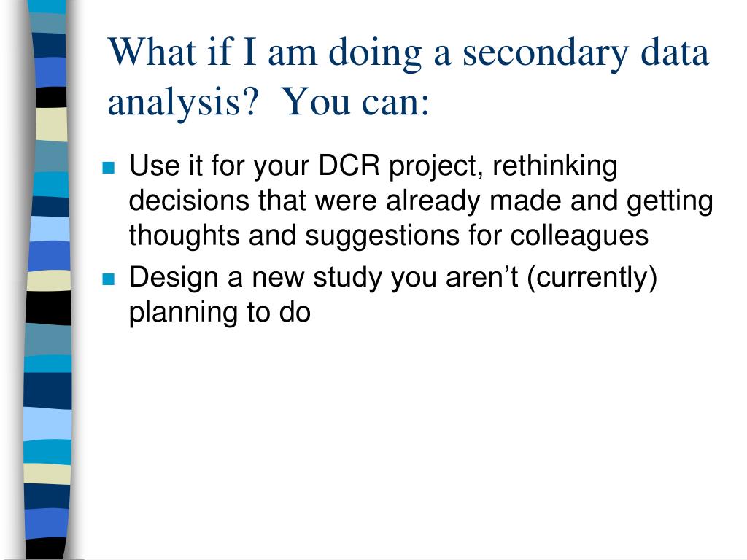
Task: Click the first teal square bullet marker
Action: pos(109,168)
